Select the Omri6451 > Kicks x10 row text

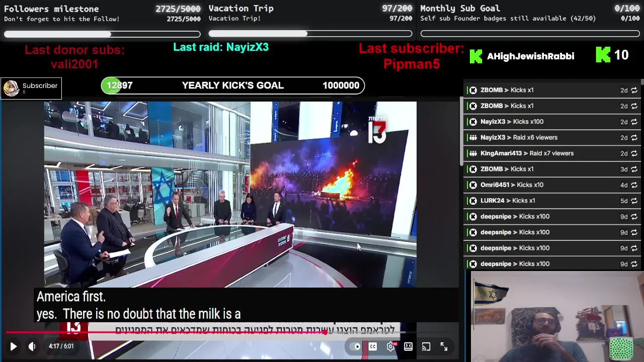pos(512,185)
